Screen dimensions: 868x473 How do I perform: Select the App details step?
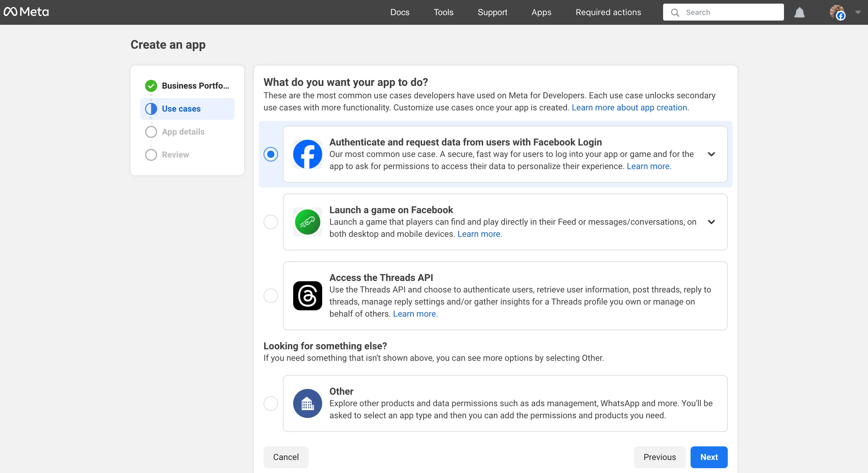(187, 132)
